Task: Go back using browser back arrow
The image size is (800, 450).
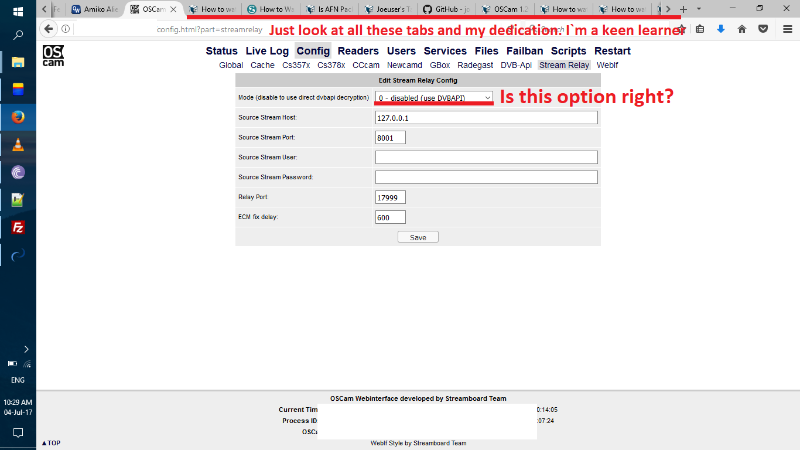Action: (50, 29)
